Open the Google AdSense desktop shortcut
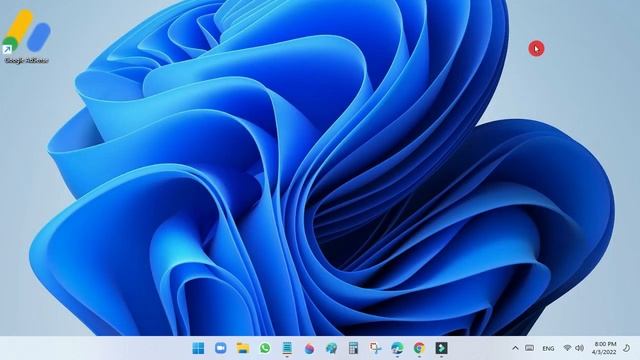This screenshot has width=640, height=360. click(27, 37)
